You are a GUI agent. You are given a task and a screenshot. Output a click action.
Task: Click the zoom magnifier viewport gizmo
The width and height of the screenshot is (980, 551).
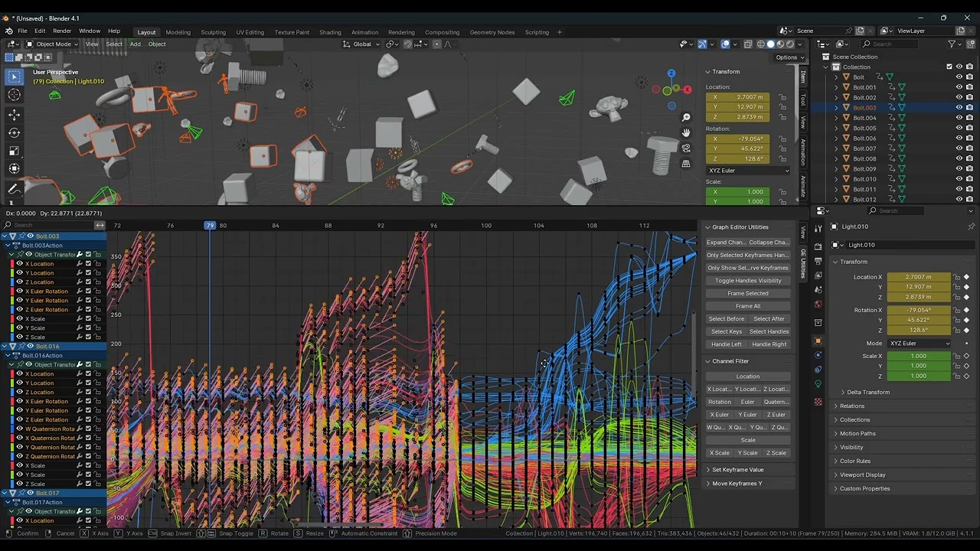(686, 117)
